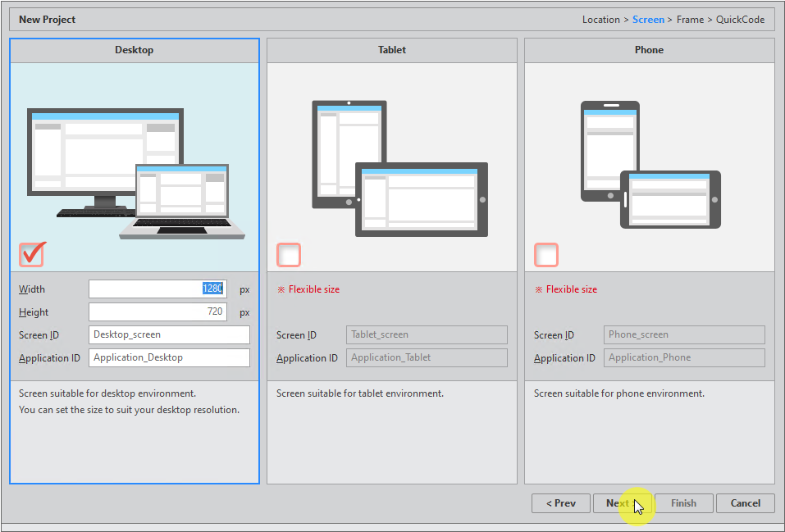The width and height of the screenshot is (785, 532).
Task: Uncheck the Desktop screen checkbox
Action: click(32, 255)
